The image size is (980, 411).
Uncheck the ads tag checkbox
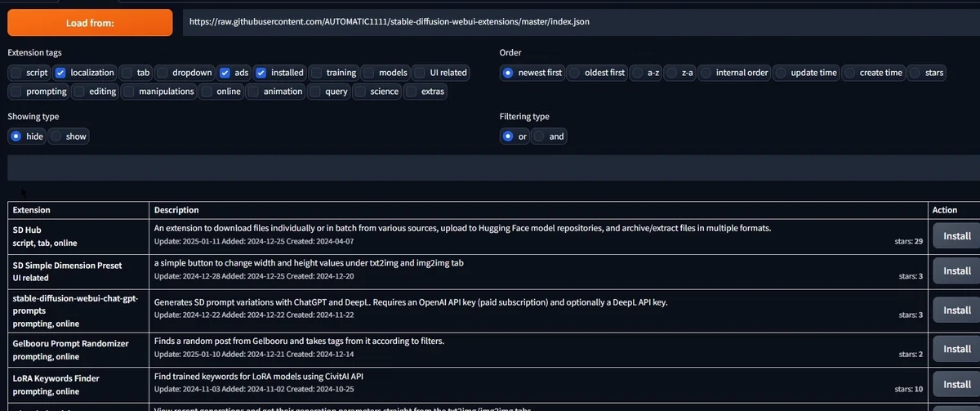click(x=225, y=73)
